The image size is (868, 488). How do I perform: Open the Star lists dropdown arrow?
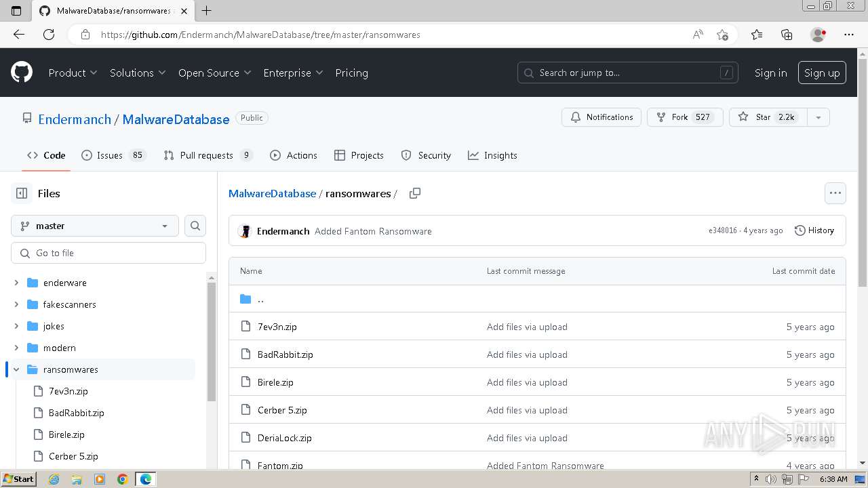pos(818,117)
